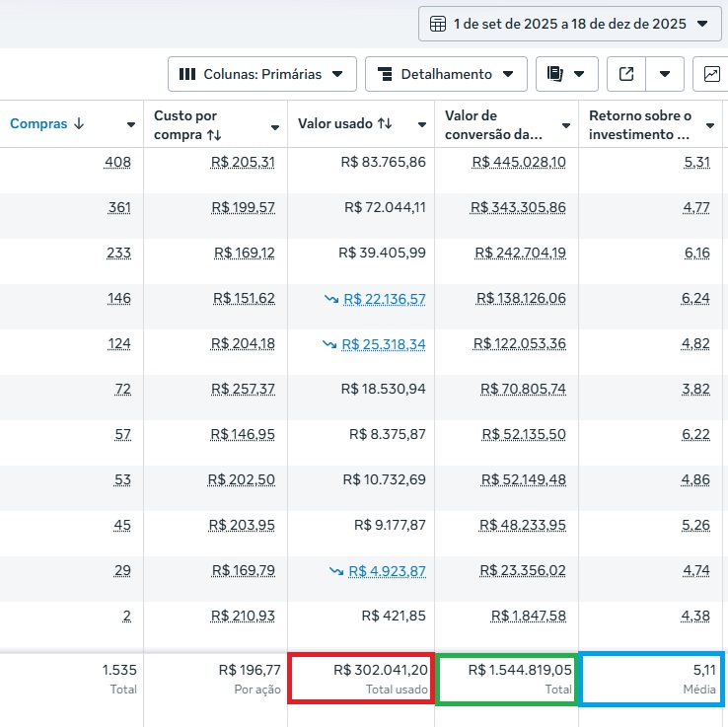
Task: Open the export options arrow
Action: tap(666, 74)
